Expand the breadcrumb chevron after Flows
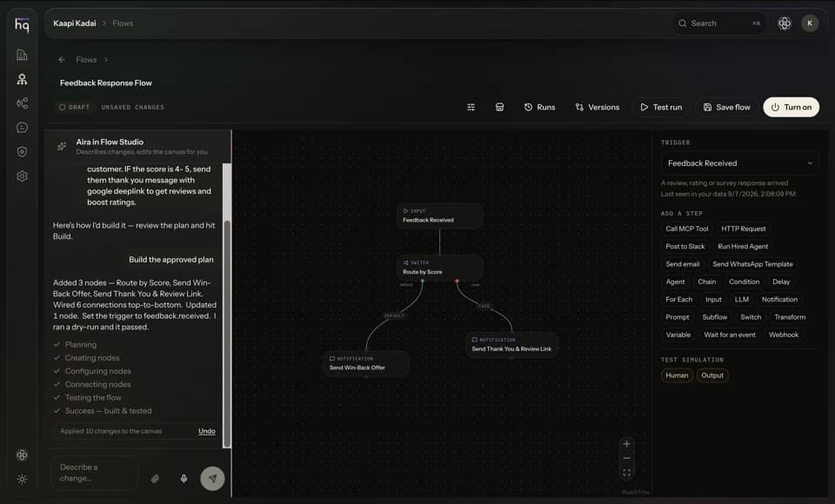This screenshot has width=835, height=504. coord(106,60)
